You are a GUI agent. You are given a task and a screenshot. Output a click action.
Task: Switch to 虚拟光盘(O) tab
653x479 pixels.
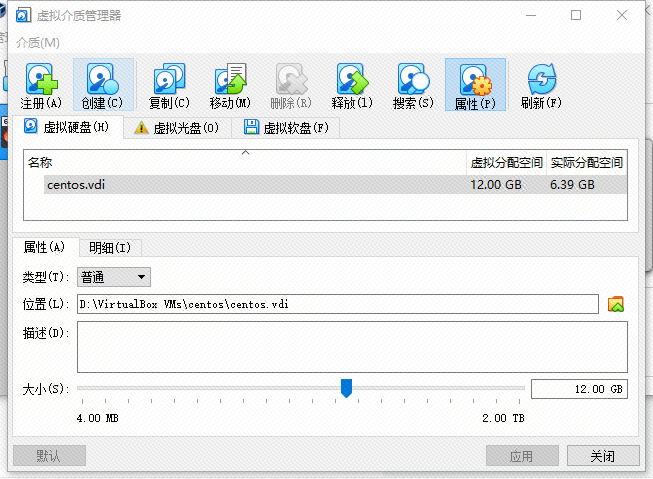[x=177, y=127]
